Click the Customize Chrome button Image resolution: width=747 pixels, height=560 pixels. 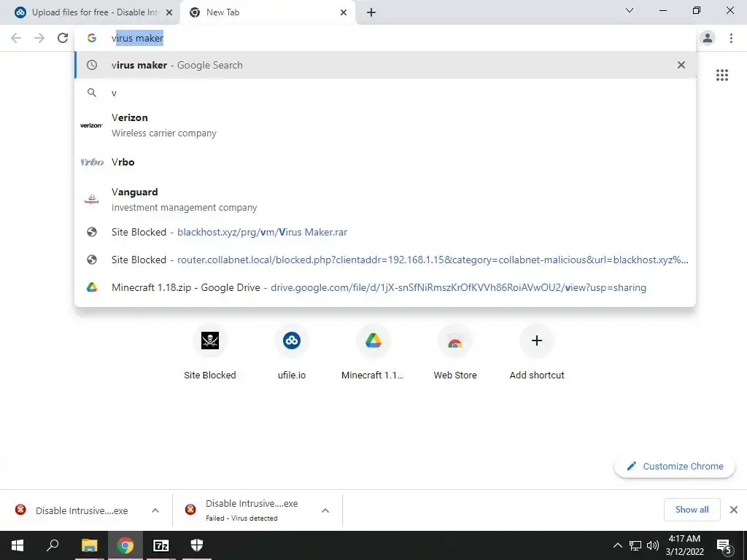pyautogui.click(x=675, y=466)
